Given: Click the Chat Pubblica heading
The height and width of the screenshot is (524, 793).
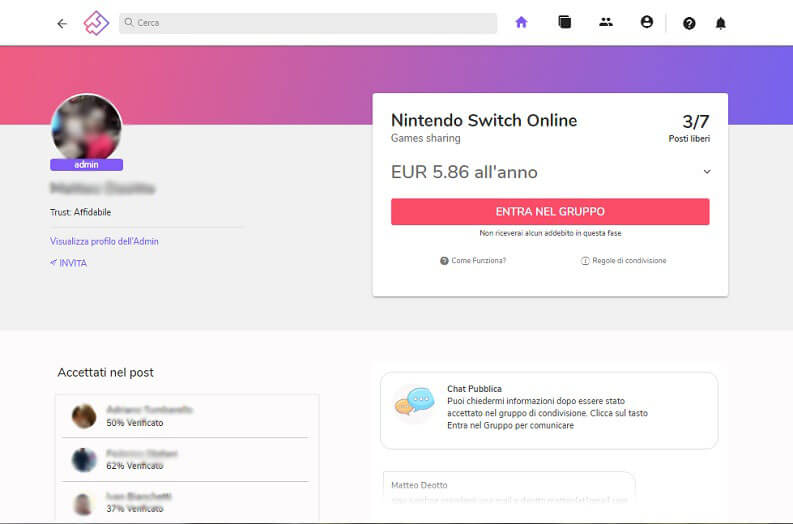Looking at the screenshot, I should [x=474, y=388].
